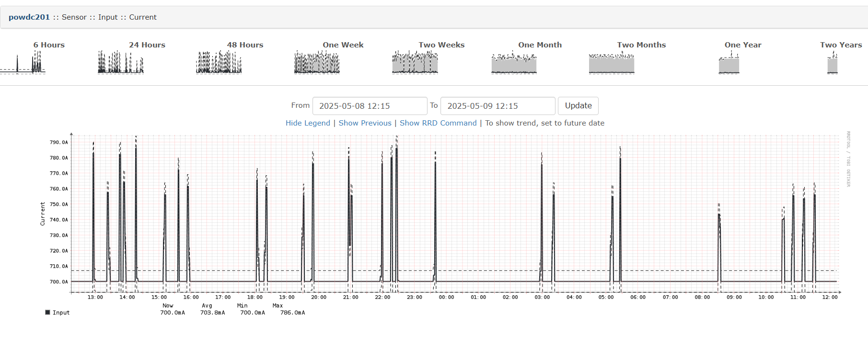Click the black Input legend swatch

47,312
